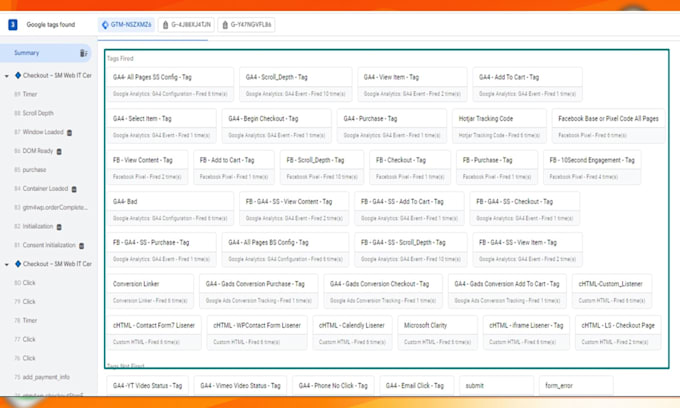
Task: Select the Consent Initialization event
Action: coord(45,245)
